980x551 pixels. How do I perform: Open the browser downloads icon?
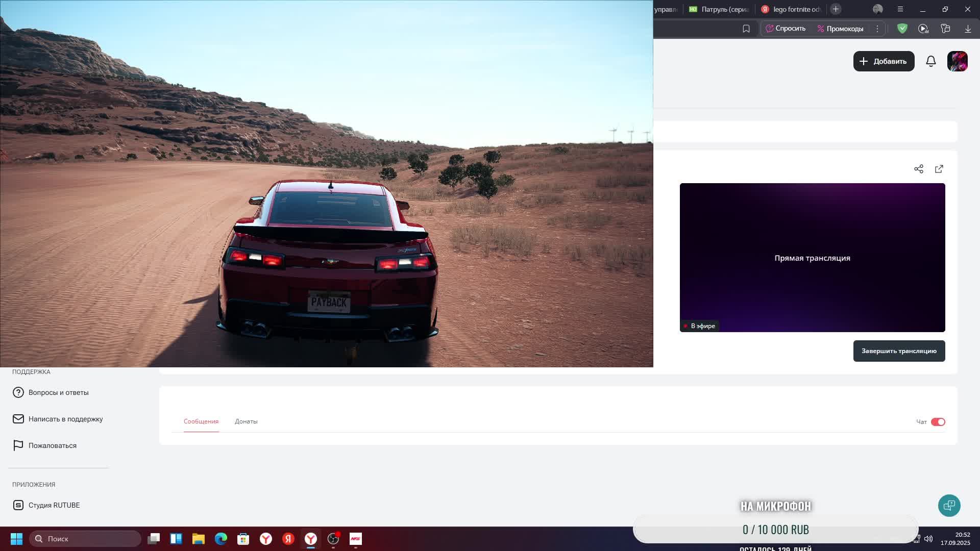click(967, 29)
